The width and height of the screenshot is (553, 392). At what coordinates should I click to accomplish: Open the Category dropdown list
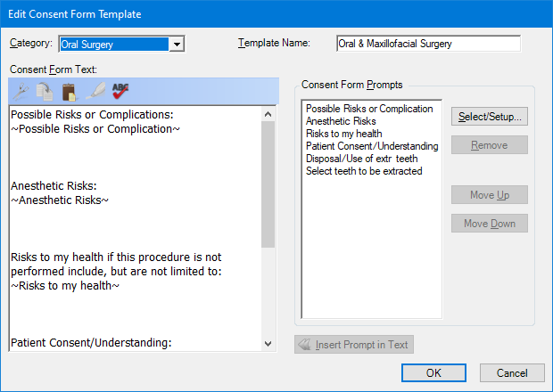tap(177, 44)
